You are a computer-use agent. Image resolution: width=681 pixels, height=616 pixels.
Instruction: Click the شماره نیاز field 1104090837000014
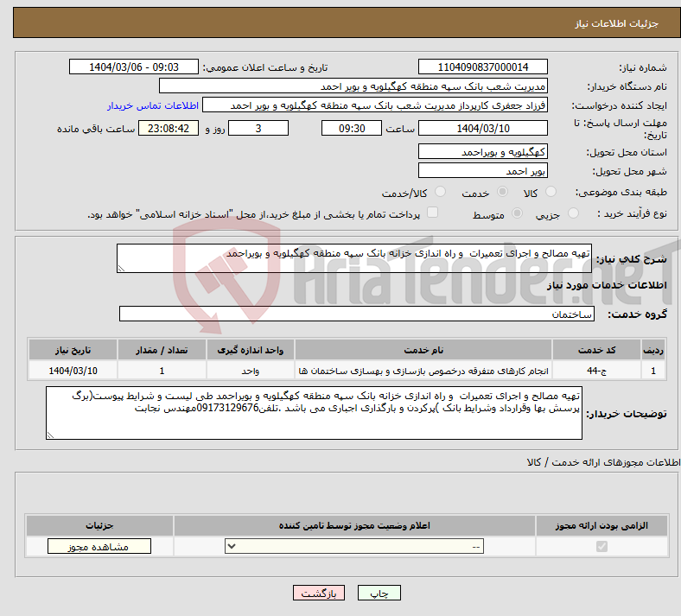(x=482, y=67)
